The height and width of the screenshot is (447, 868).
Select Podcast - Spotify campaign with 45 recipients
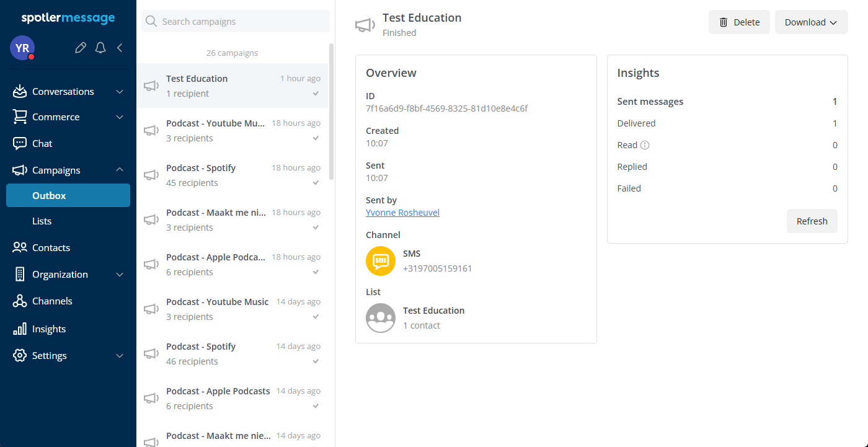232,175
